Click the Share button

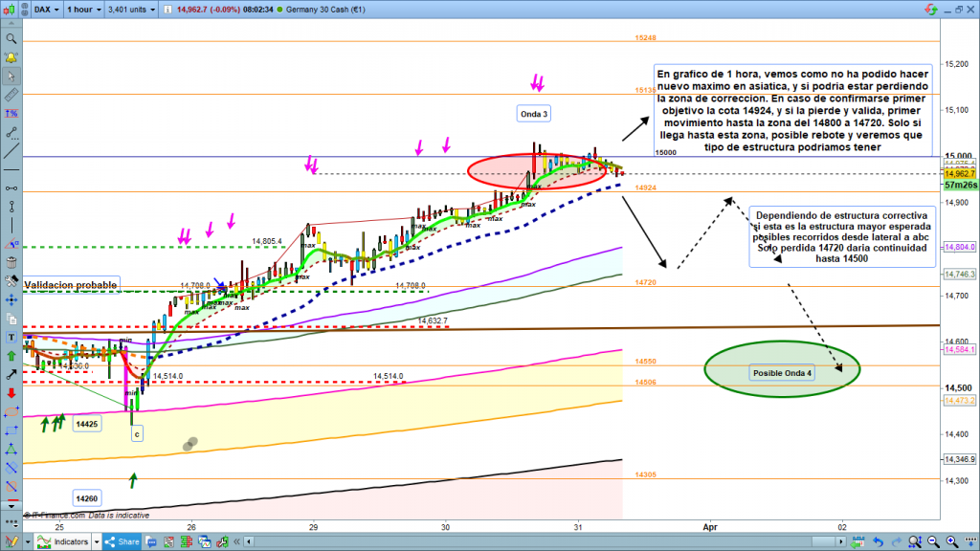pyautogui.click(x=122, y=541)
